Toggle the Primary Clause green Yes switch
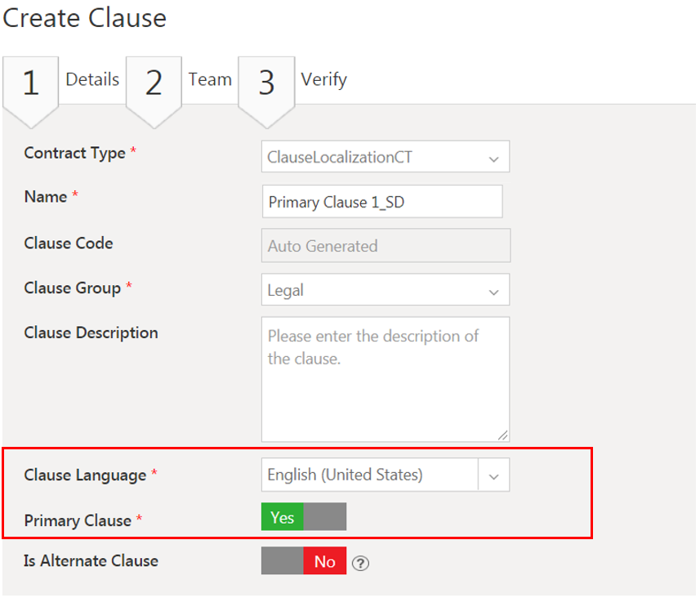Viewport: 700px width, 598px height. coord(283,517)
